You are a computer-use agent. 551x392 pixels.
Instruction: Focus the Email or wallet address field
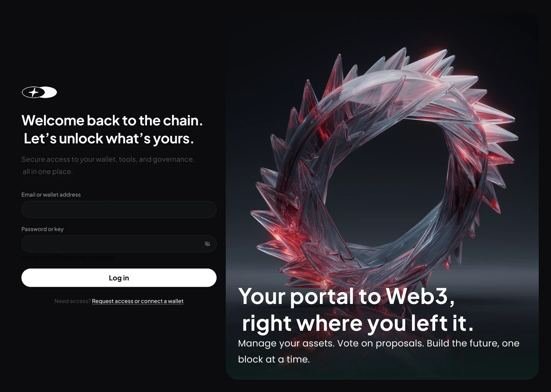pos(119,209)
